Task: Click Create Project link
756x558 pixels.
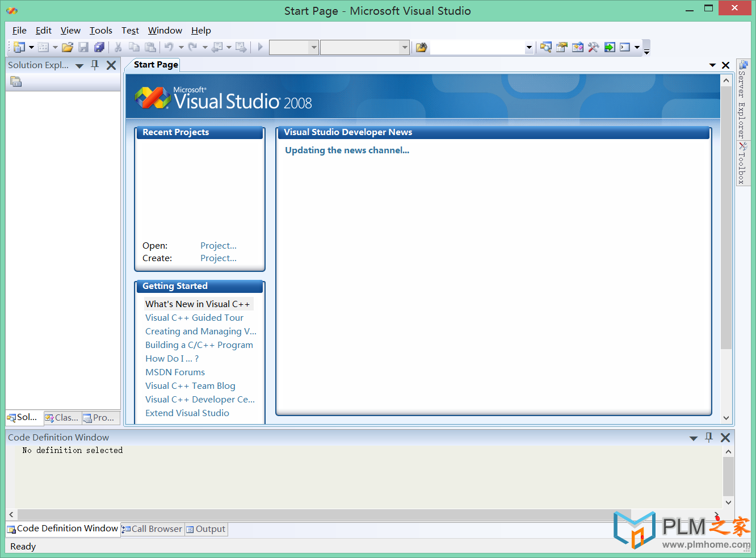Action: (218, 258)
